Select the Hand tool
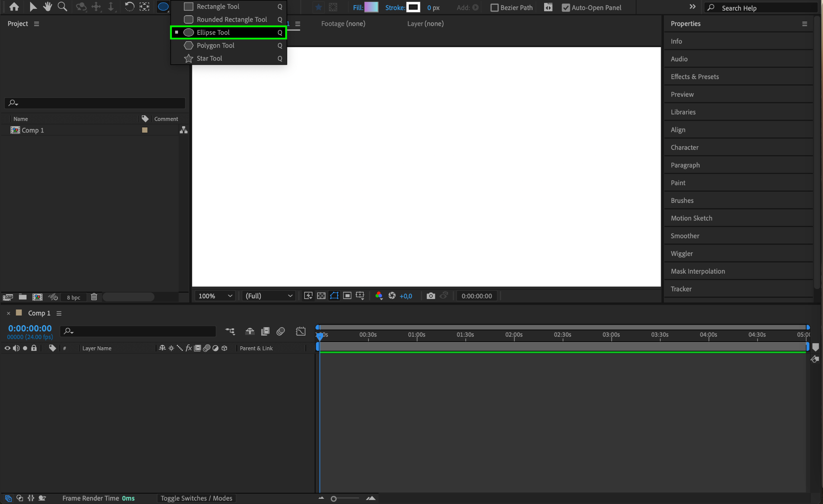The image size is (823, 504). click(47, 6)
